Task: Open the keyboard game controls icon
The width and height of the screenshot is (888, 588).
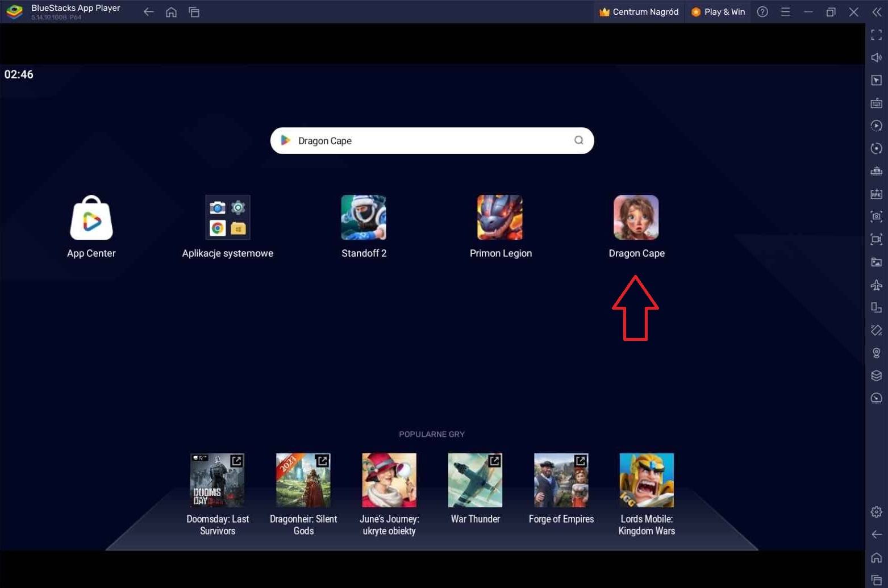Action: (876, 103)
